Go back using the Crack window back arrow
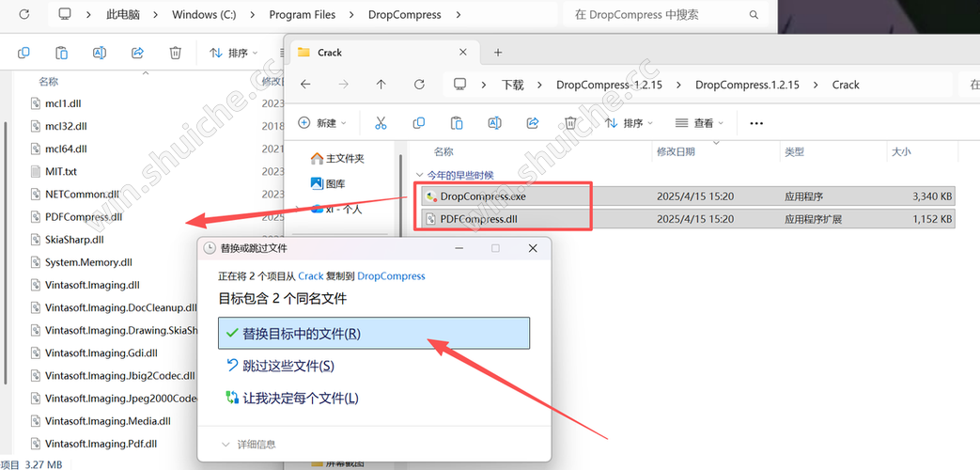The height and width of the screenshot is (470, 980). [x=305, y=85]
